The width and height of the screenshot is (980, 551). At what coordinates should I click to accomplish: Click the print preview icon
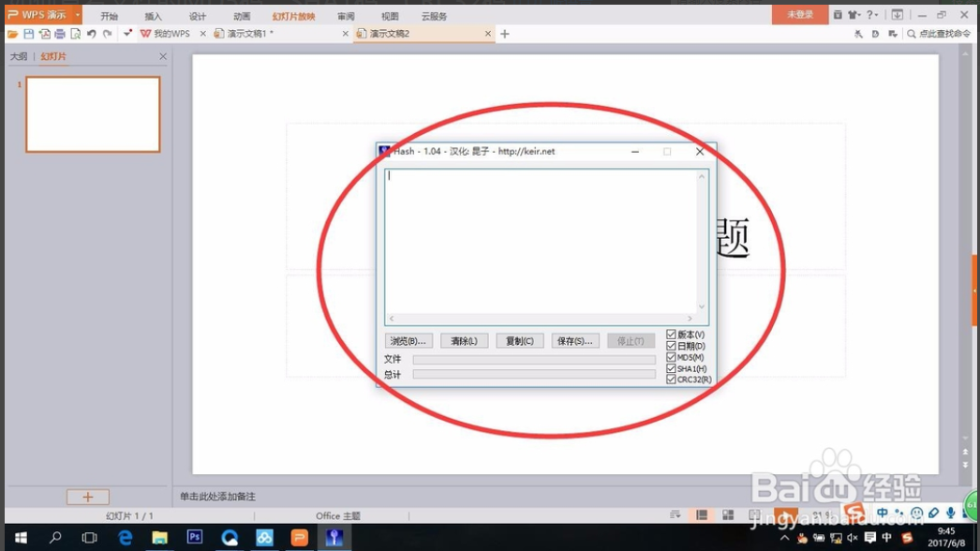pyautogui.click(x=76, y=34)
